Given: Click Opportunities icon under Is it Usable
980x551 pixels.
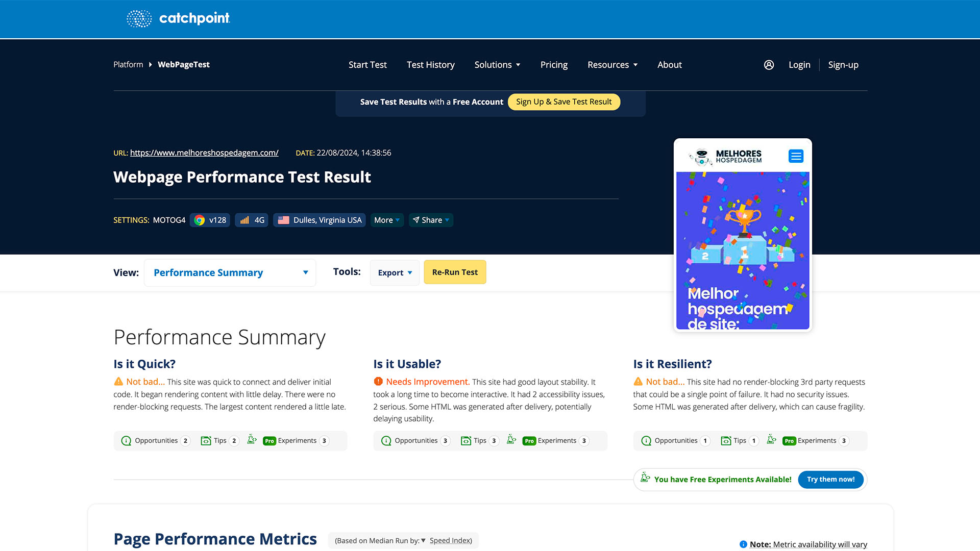Looking at the screenshot, I should coord(386,441).
